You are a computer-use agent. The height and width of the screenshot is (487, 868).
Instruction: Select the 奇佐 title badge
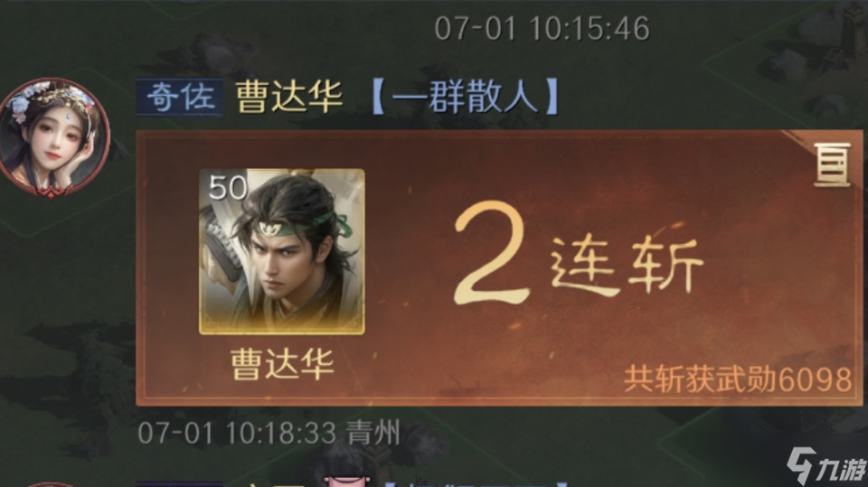[x=180, y=98]
